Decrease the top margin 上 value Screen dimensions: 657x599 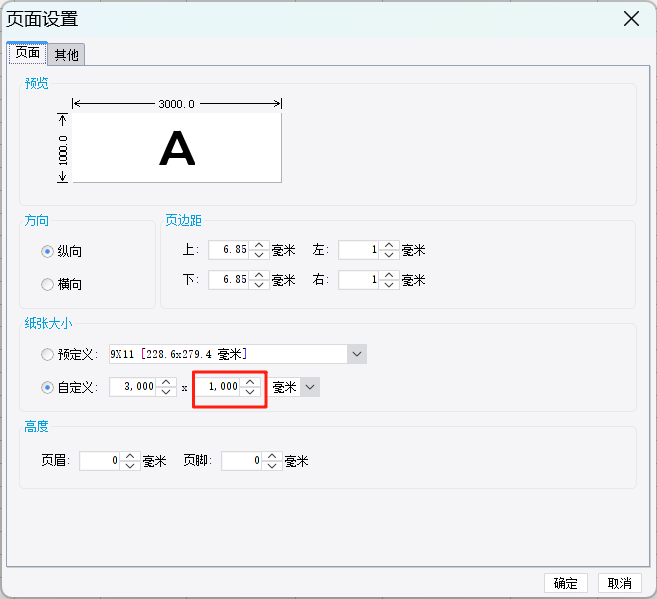(259, 255)
